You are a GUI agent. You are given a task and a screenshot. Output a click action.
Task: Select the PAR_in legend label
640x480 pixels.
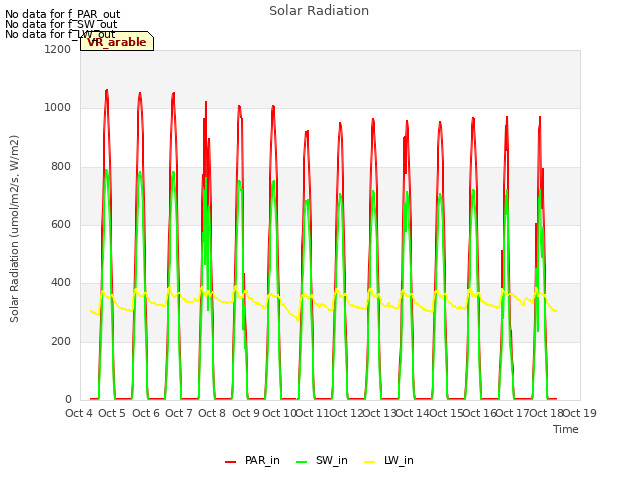pyautogui.click(x=262, y=460)
